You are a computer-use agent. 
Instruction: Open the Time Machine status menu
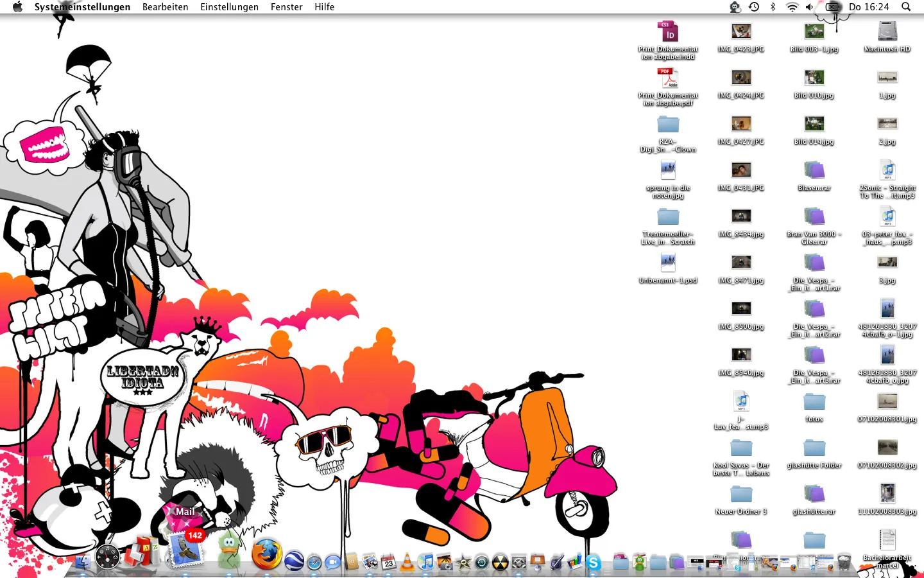point(754,7)
